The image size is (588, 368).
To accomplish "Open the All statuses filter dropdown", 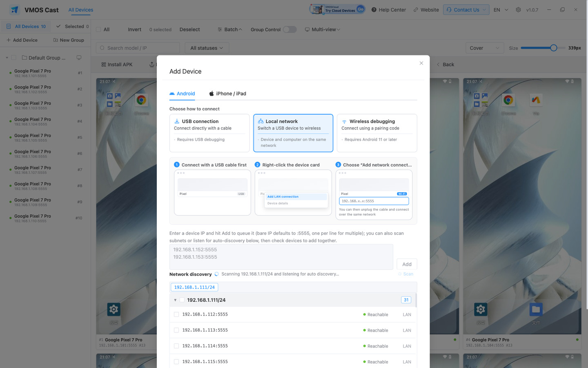I will (x=207, y=48).
